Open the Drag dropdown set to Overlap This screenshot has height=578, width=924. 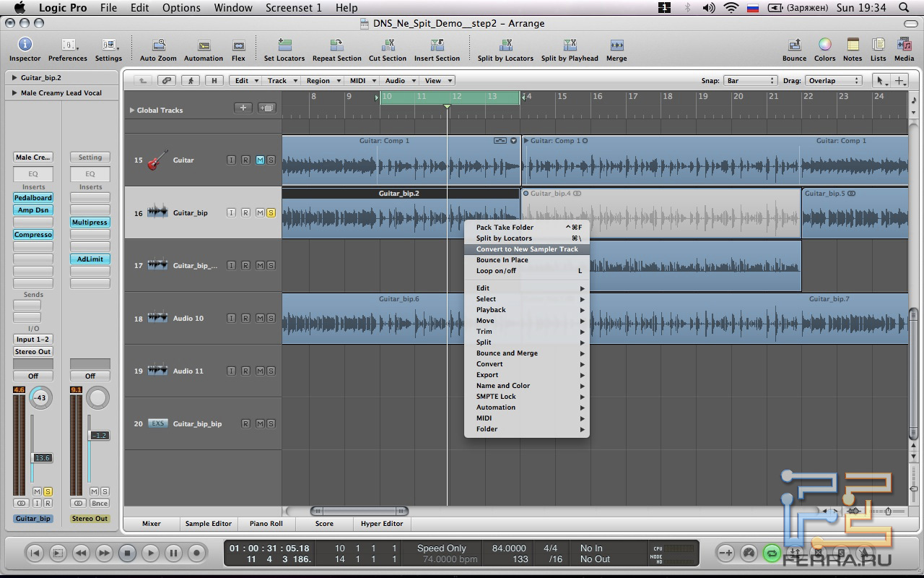(833, 81)
